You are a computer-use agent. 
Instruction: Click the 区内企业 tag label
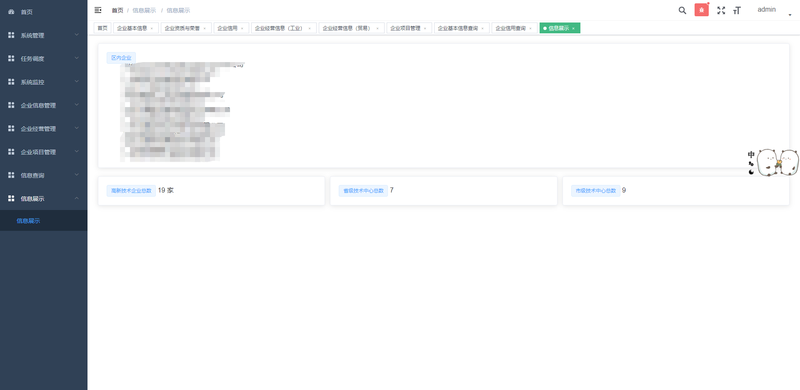121,58
